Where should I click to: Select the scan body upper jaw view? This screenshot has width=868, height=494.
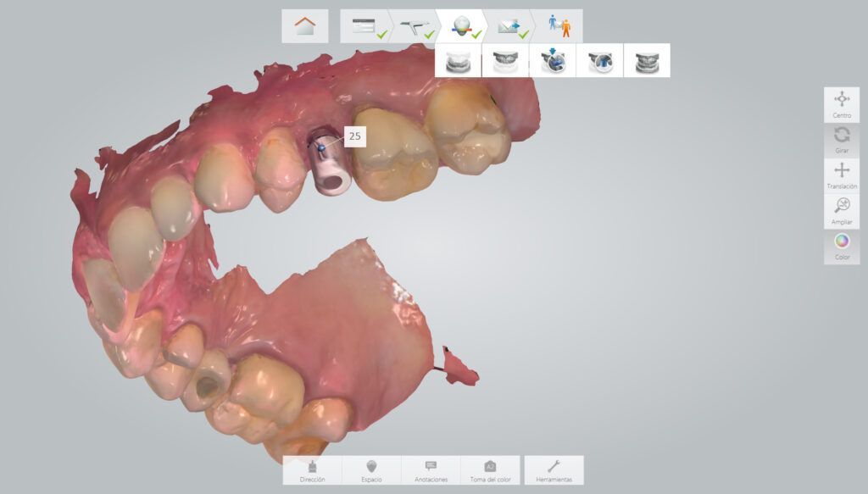point(553,61)
